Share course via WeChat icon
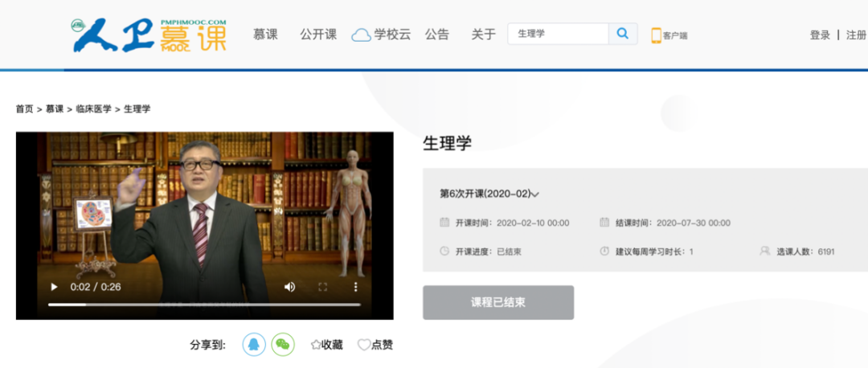 click(282, 344)
